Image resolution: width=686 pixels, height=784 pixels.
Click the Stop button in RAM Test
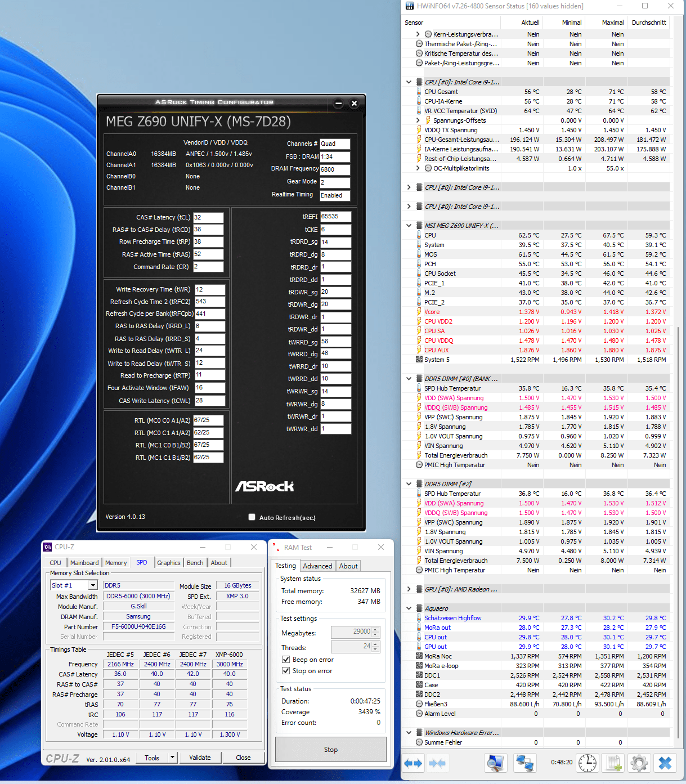[331, 750]
